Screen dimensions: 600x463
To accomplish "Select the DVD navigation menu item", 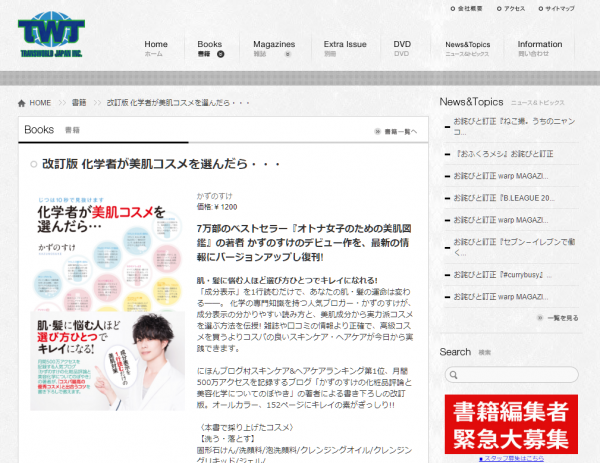I will 402,49.
